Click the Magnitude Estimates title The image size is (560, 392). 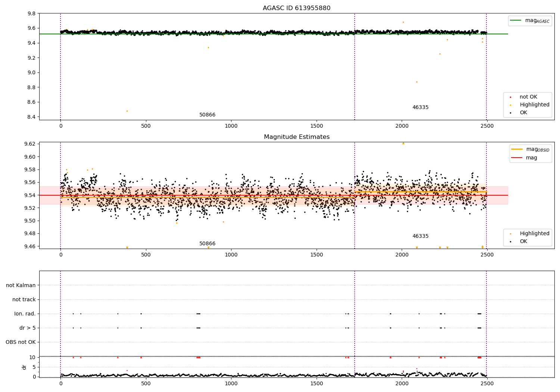click(x=297, y=137)
